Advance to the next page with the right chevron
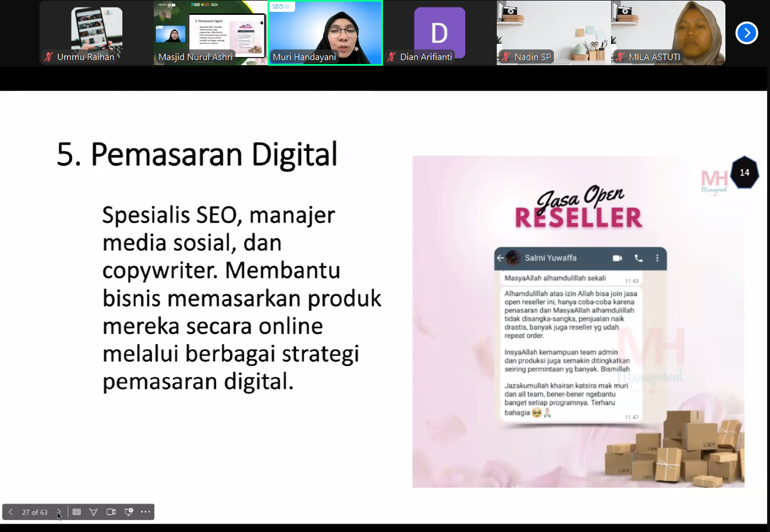This screenshot has height=532, width=770. coord(59,512)
